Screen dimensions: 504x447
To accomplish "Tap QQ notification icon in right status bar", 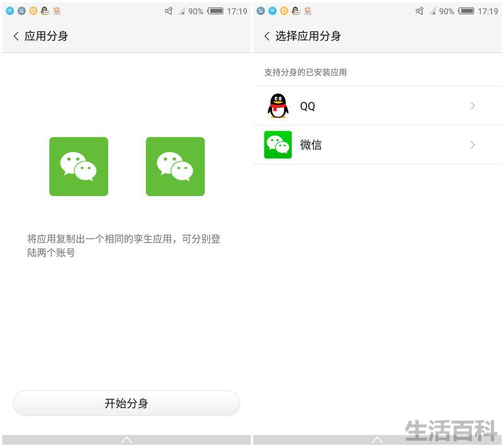I will [295, 11].
